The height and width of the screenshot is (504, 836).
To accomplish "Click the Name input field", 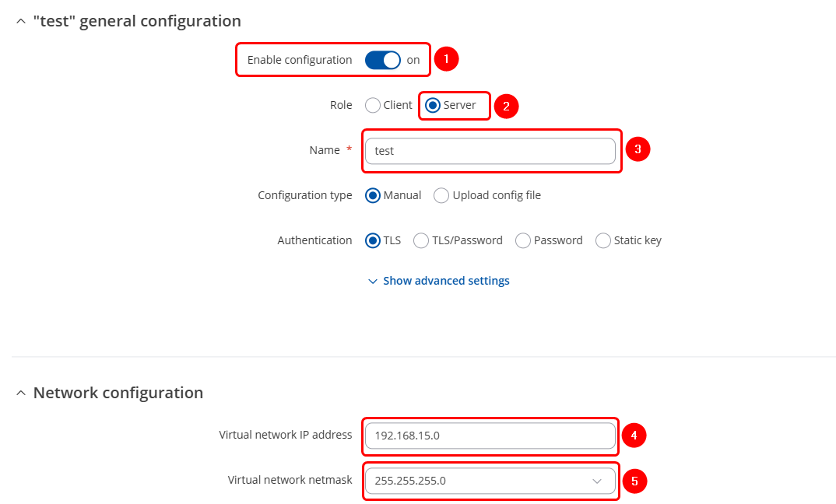I will (x=490, y=151).
